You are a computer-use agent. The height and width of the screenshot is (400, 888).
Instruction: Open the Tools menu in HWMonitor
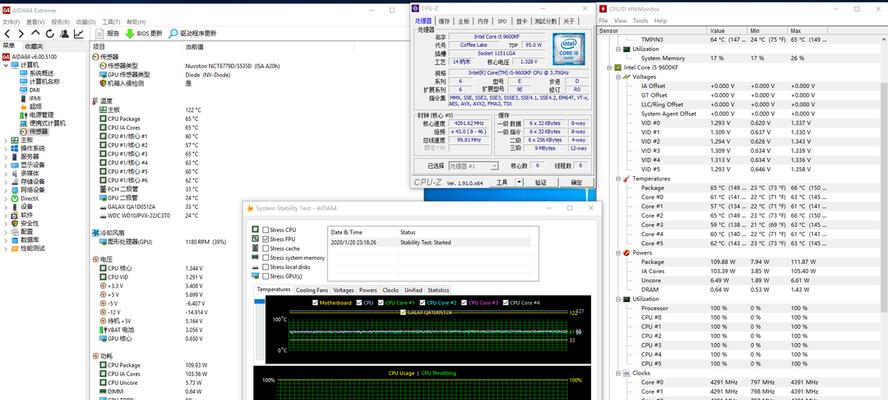pyautogui.click(x=640, y=20)
